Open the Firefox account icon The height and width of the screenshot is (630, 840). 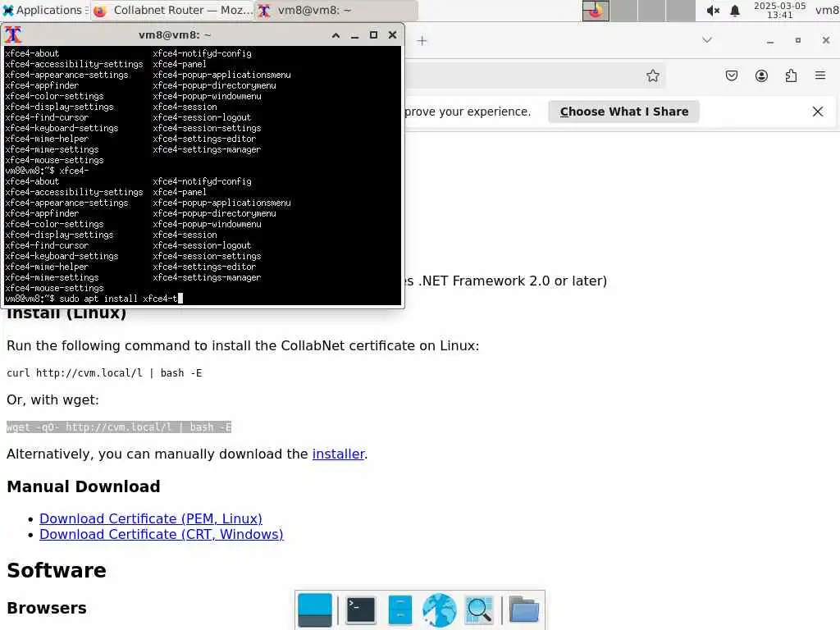[x=761, y=75]
